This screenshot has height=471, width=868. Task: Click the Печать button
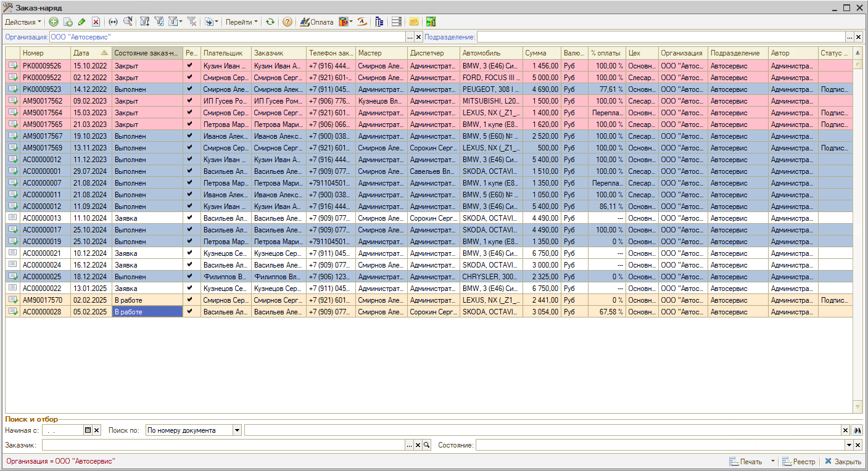pos(746,461)
